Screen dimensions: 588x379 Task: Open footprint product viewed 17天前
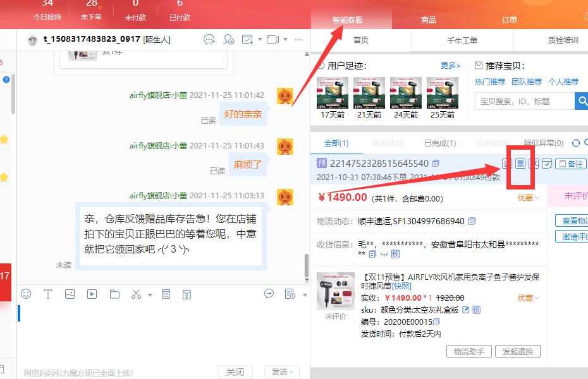332,93
